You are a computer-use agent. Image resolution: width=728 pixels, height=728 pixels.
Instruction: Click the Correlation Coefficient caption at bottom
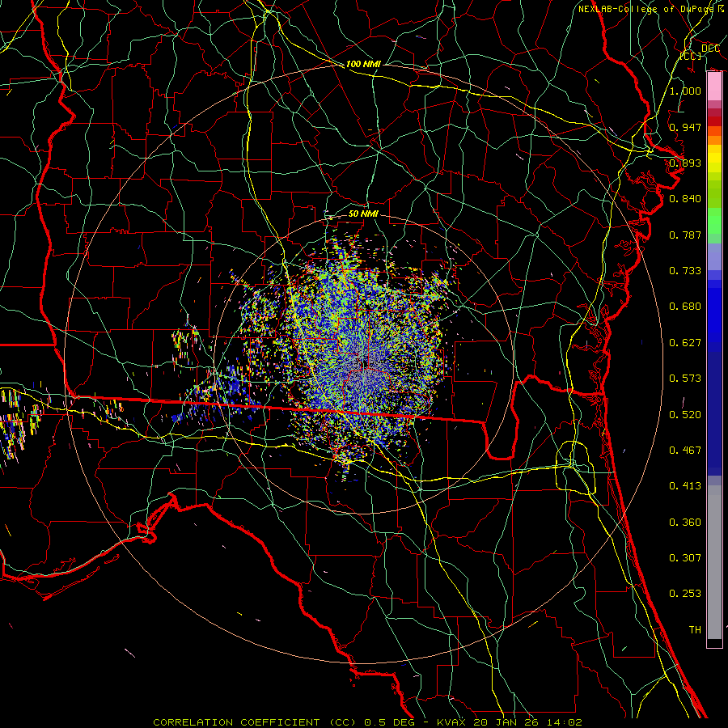(x=367, y=722)
